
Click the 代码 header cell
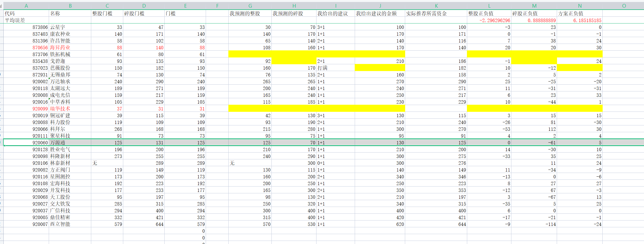(x=26, y=13)
